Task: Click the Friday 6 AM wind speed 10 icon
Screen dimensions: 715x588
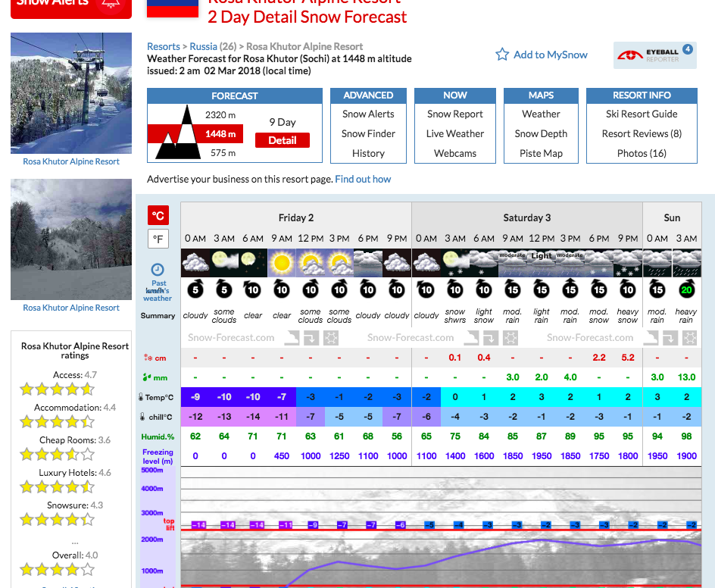Action: point(253,289)
